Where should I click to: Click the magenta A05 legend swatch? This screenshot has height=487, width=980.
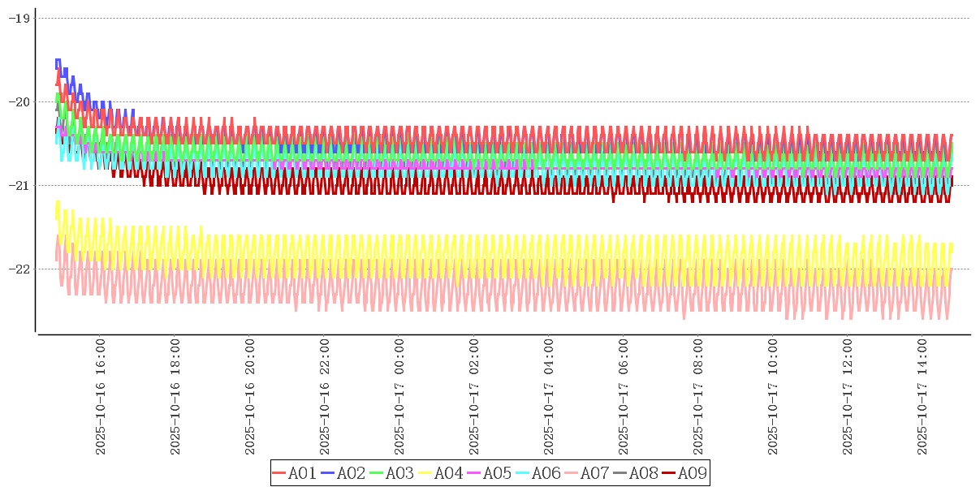(474, 473)
